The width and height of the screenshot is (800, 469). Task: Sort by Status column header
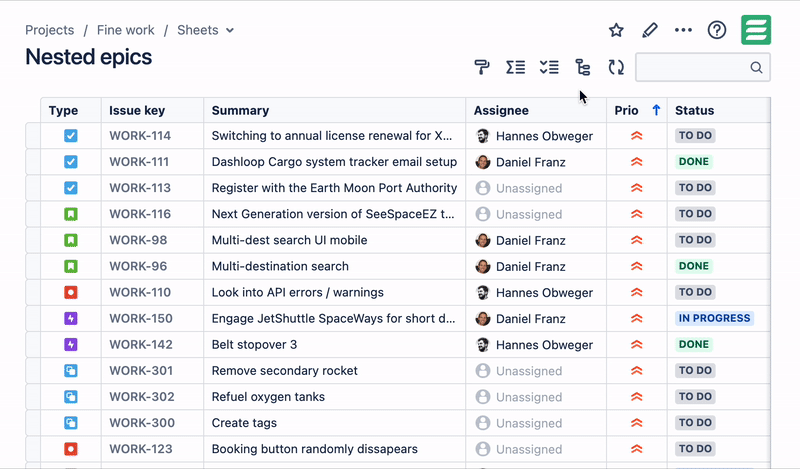coord(694,110)
